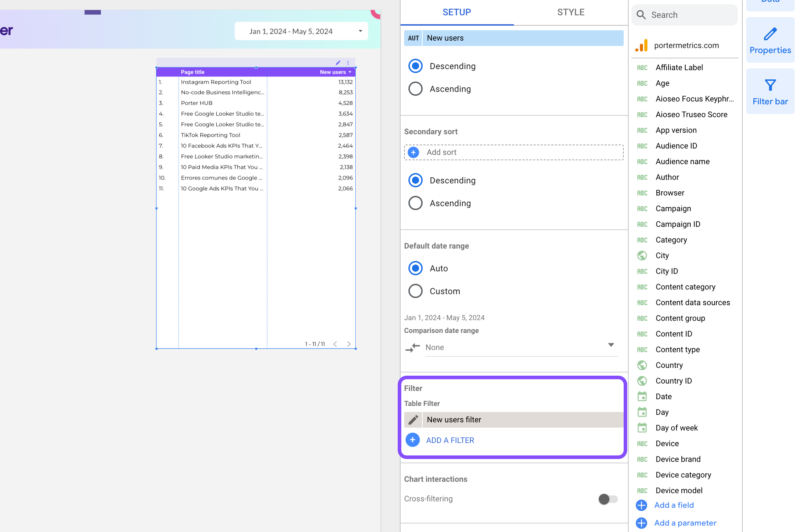The image size is (799, 532).
Task: Choose Custom default date range
Action: pyautogui.click(x=416, y=291)
